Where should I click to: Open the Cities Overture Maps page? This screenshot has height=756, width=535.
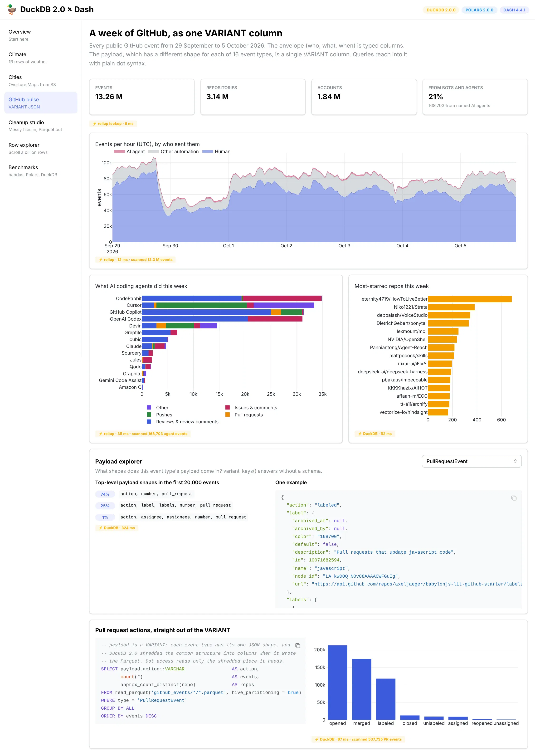coord(41,80)
